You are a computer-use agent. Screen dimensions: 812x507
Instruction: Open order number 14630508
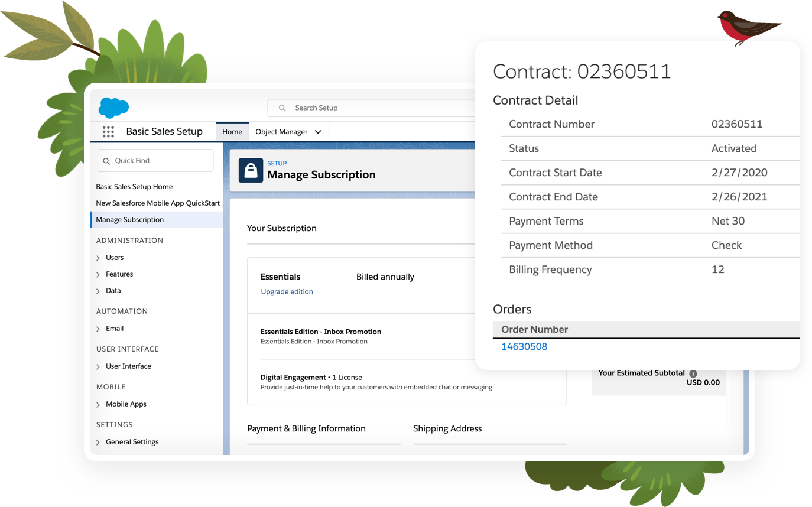[524, 347]
